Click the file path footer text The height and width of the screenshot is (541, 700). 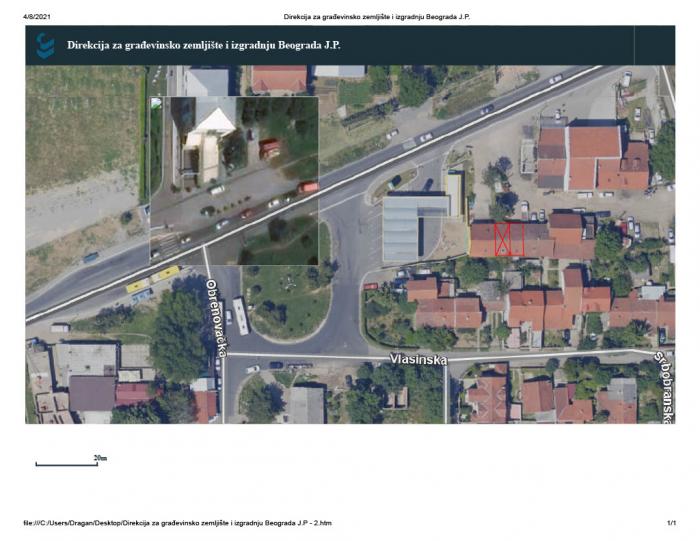click(177, 523)
